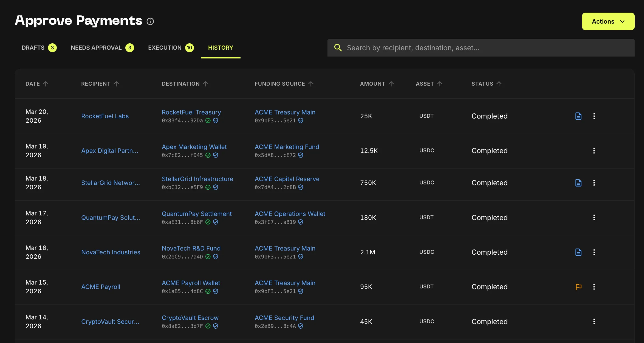View document for StellarGrid payment
The width and height of the screenshot is (644, 343).
click(x=578, y=183)
